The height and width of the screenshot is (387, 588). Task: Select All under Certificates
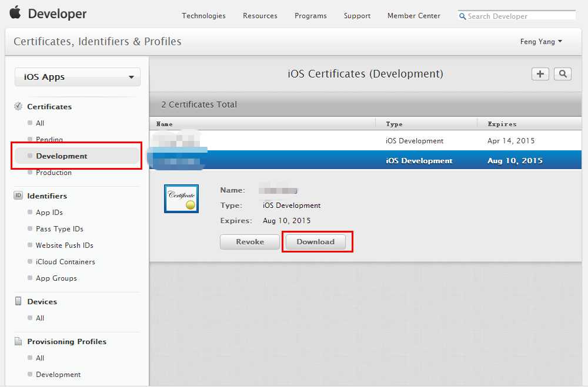pyautogui.click(x=40, y=123)
